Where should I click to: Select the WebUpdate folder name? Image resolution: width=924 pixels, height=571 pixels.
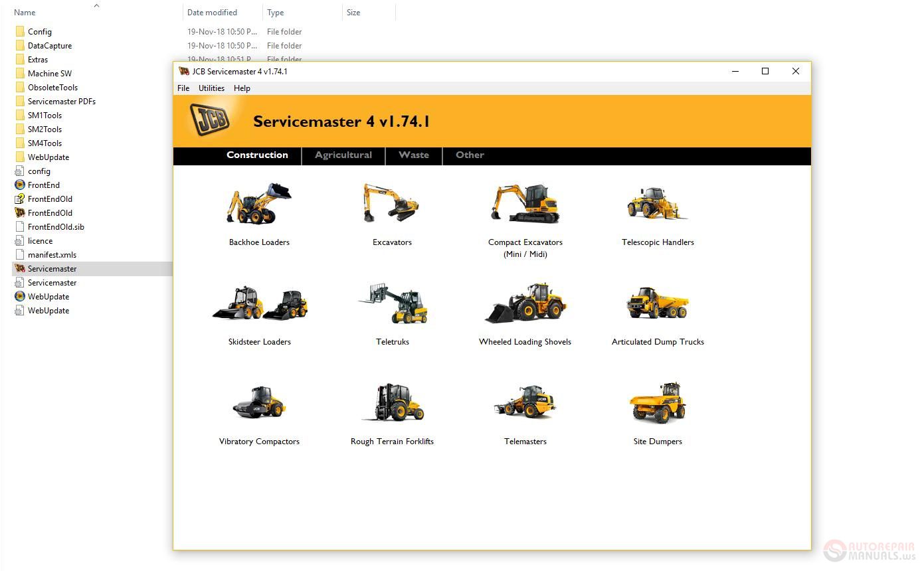[x=48, y=157]
